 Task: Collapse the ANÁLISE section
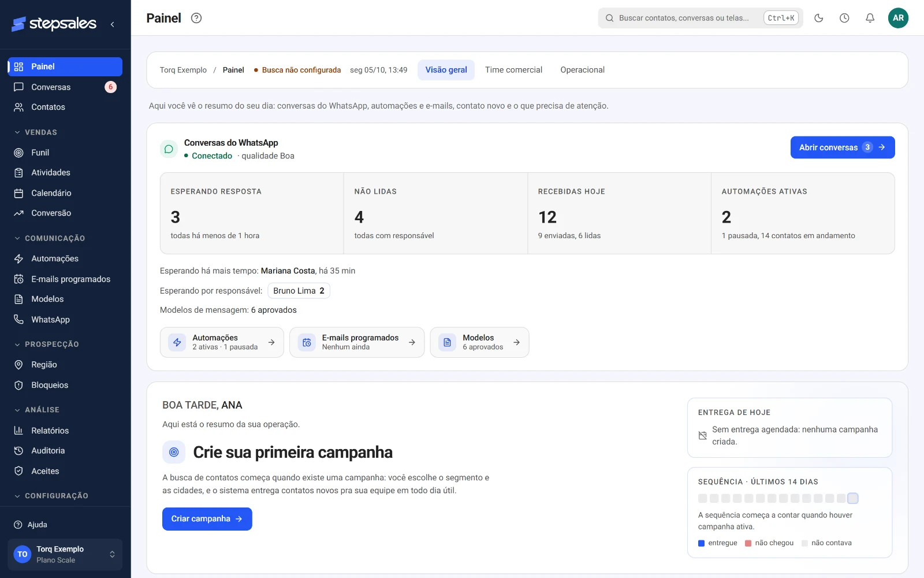[37, 410]
